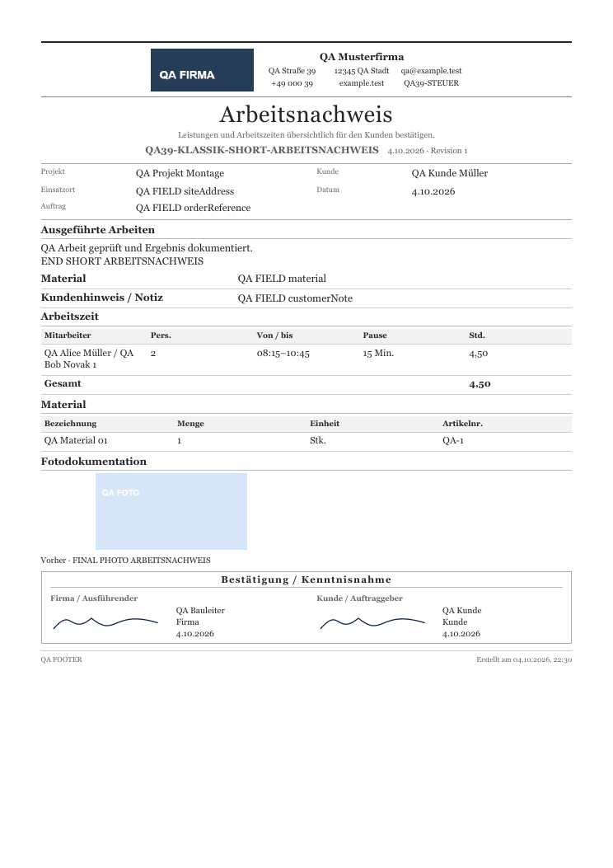This screenshot has height=868, width=613.
Task: Click the unit cell Stk.
Action: (x=317, y=441)
